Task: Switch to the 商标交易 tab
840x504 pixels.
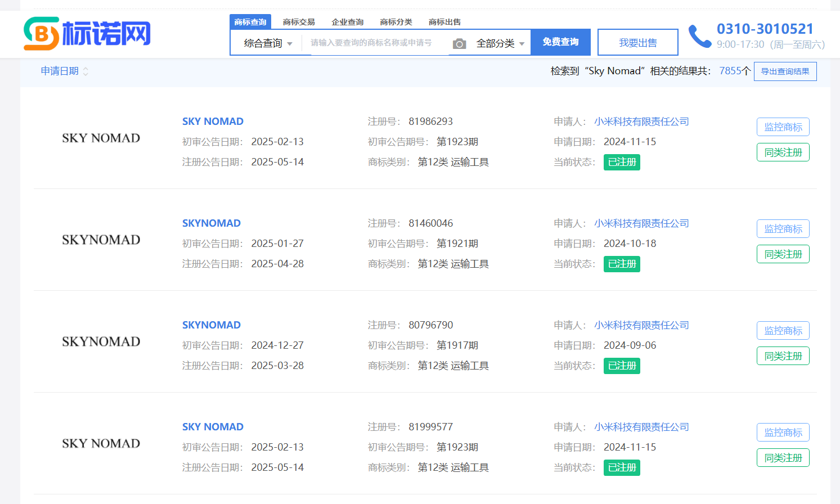Action: coord(299,22)
